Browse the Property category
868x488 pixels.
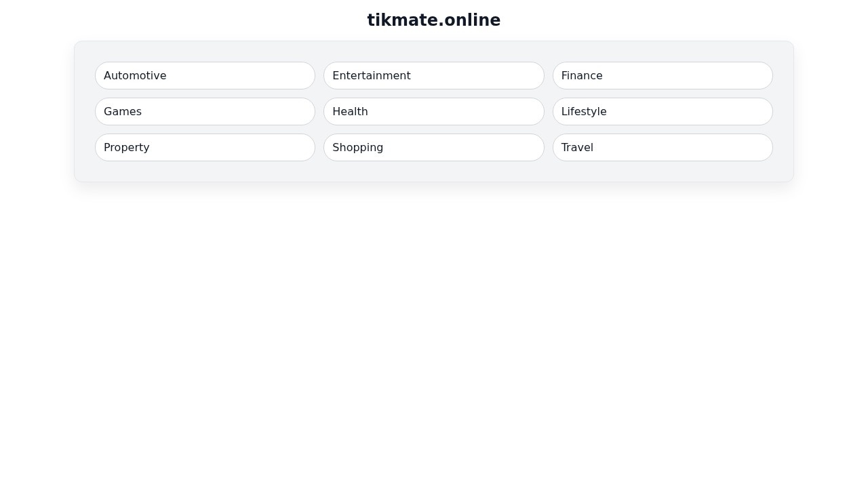click(x=205, y=147)
